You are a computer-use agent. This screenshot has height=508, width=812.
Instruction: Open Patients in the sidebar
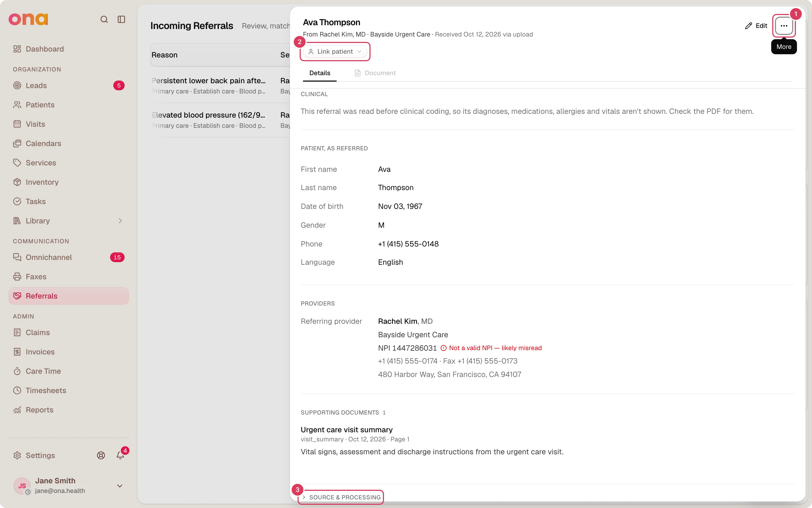[68, 105]
